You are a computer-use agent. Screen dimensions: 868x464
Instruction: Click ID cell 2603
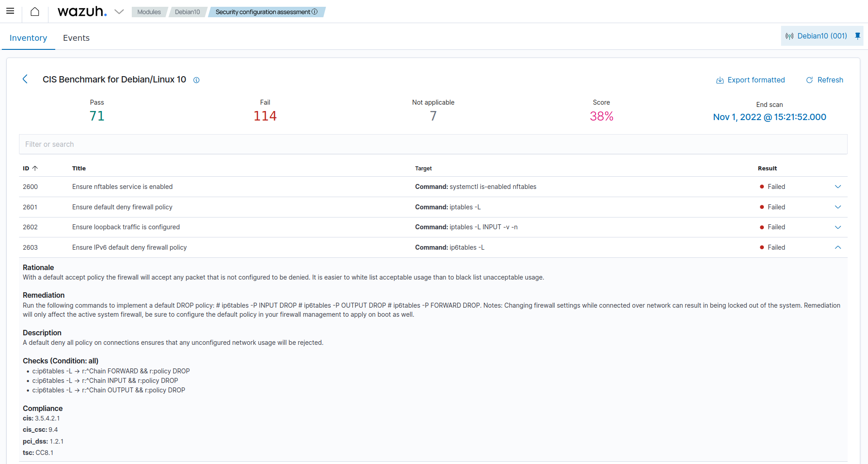[30, 247]
